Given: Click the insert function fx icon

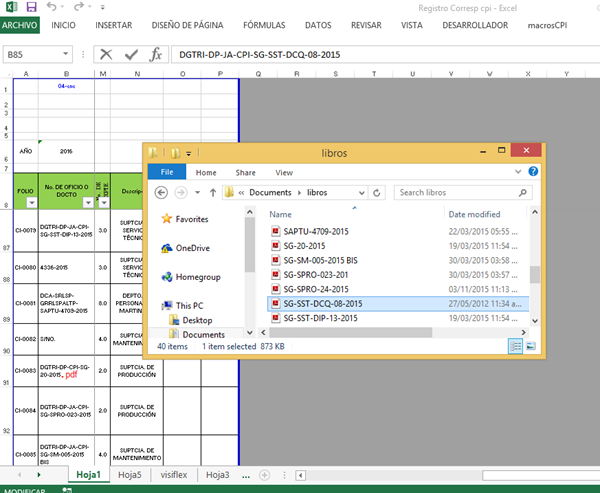Looking at the screenshot, I should [x=156, y=54].
